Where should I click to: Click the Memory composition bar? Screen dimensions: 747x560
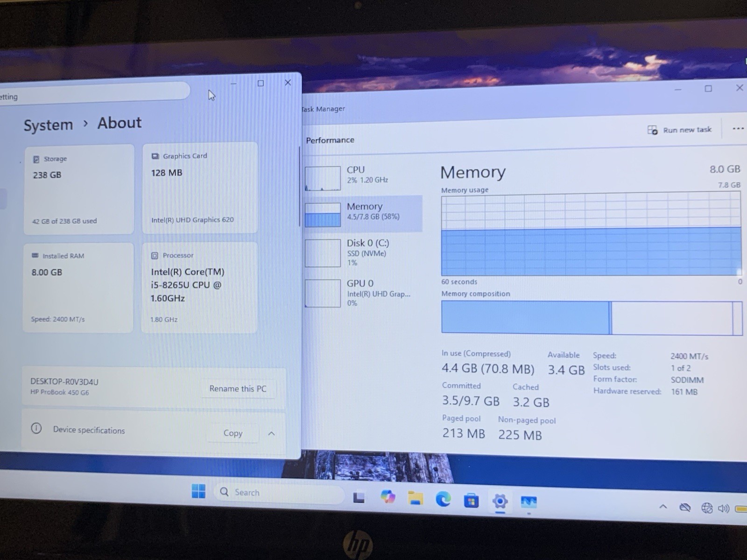(x=592, y=317)
